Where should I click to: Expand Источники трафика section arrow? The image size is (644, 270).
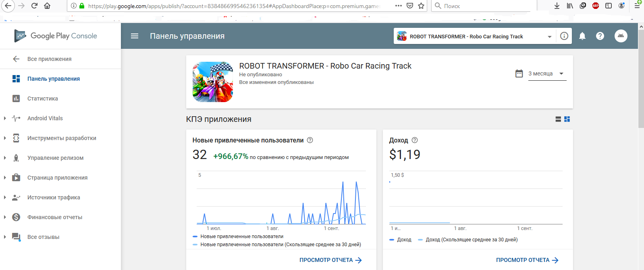(x=5, y=197)
